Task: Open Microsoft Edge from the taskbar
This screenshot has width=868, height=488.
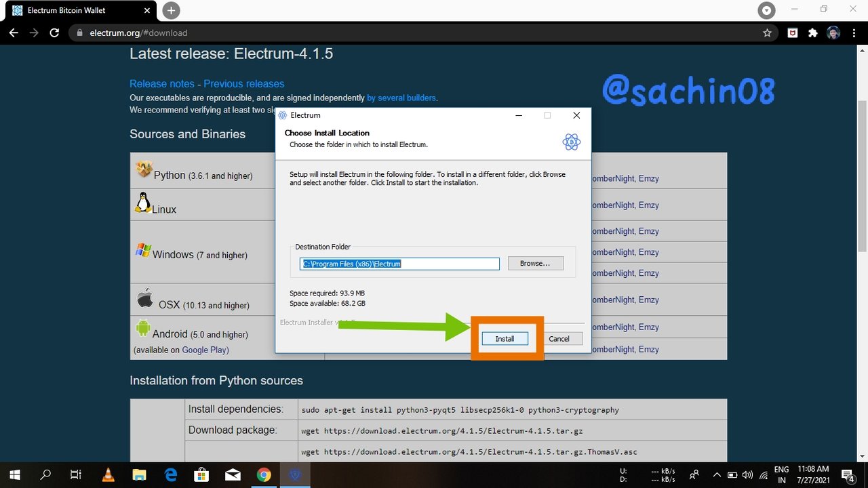Action: 170,474
